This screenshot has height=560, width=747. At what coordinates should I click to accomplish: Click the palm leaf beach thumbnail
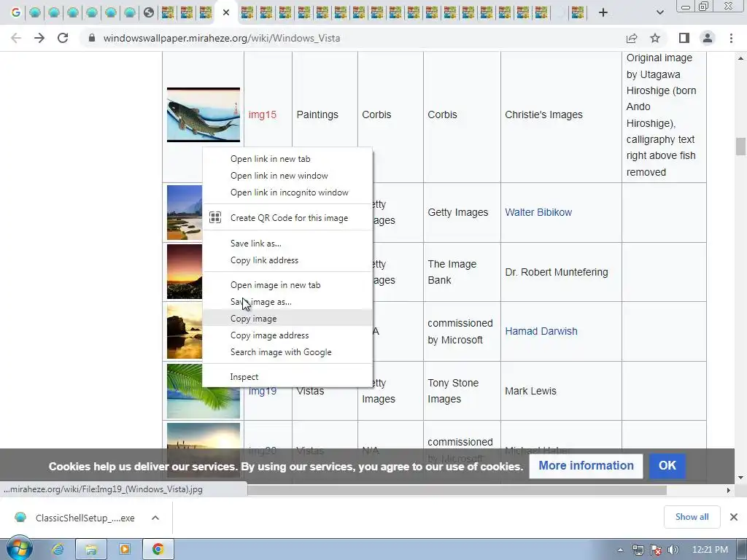tap(204, 392)
